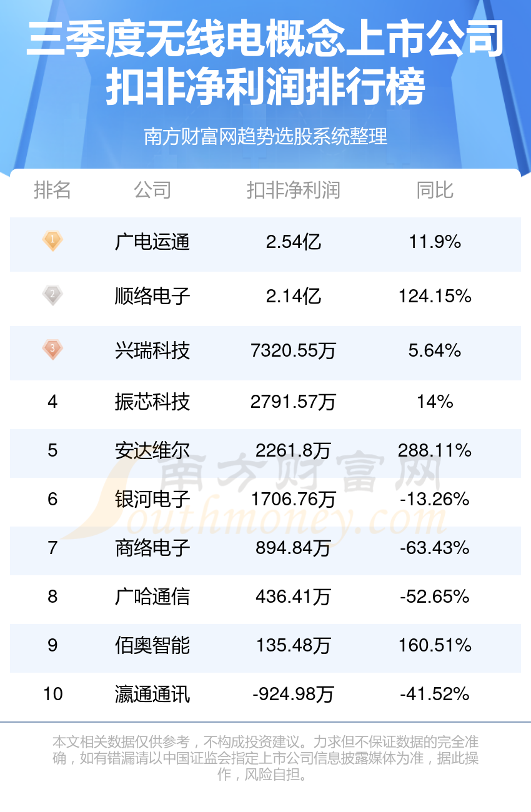531x812 pixels.
Task: Click the gold rank 1 medal icon
Action: (x=52, y=240)
